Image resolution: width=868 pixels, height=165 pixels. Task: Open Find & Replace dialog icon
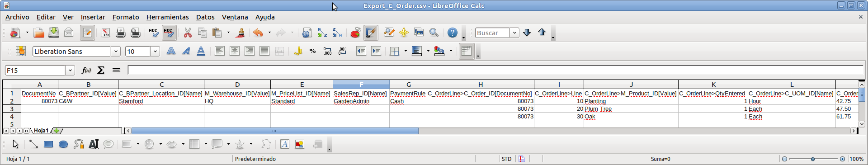point(389,33)
